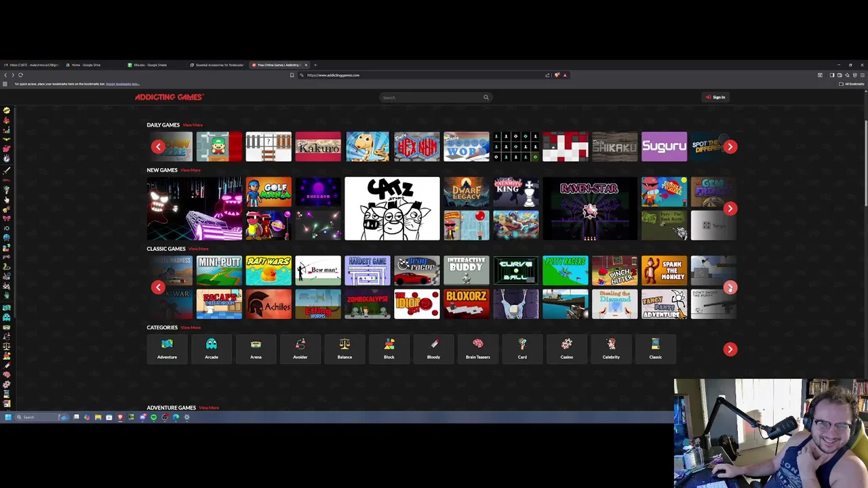Open the Classic category
Image resolution: width=868 pixels, height=488 pixels.
[656, 349]
